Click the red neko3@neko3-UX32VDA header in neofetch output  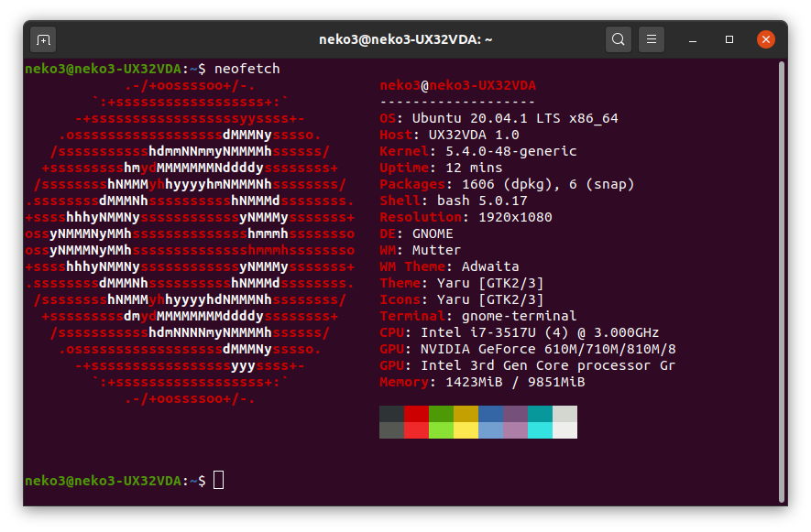(x=458, y=86)
